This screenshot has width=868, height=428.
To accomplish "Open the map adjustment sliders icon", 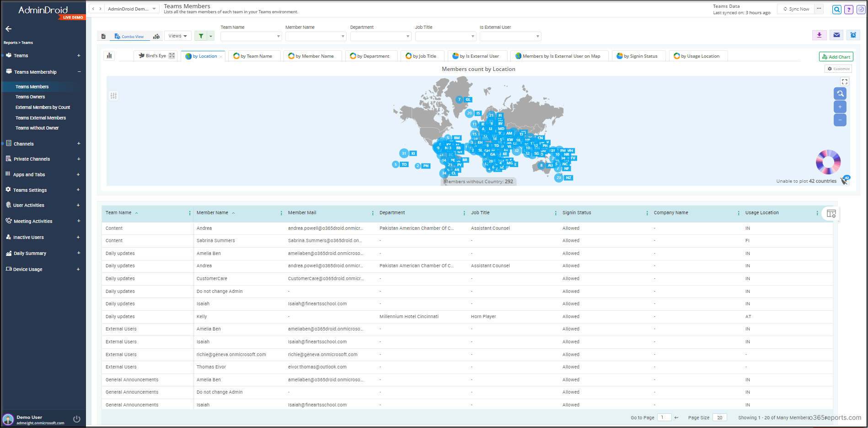I will point(113,96).
